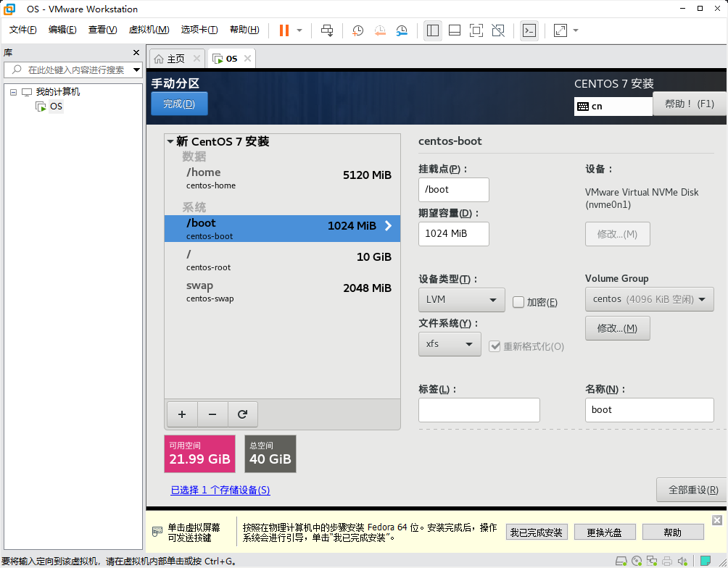Revert to the previous snapshot icon
Image resolution: width=728 pixels, height=568 pixels.
[380, 30]
